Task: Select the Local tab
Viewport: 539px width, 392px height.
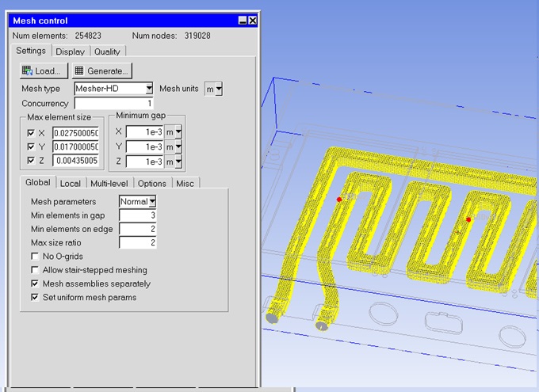Action: pos(71,183)
